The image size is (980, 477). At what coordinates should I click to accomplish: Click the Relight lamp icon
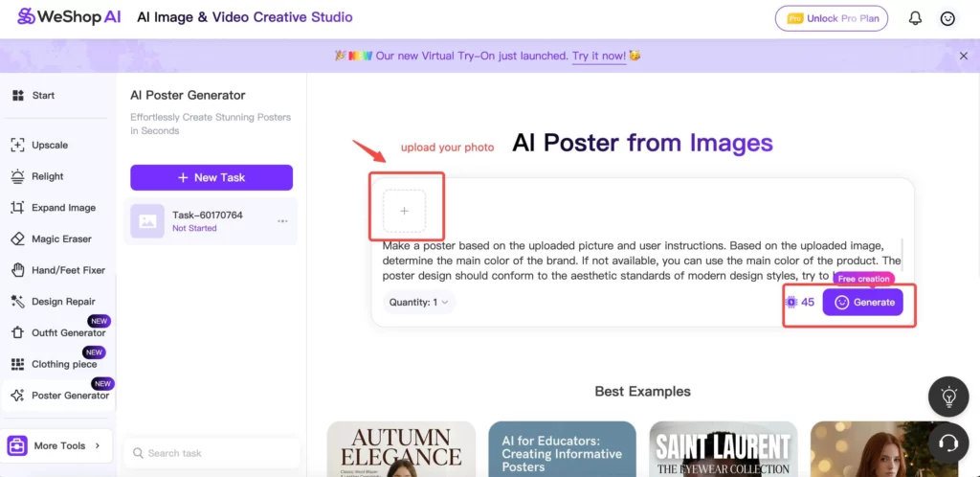click(17, 176)
